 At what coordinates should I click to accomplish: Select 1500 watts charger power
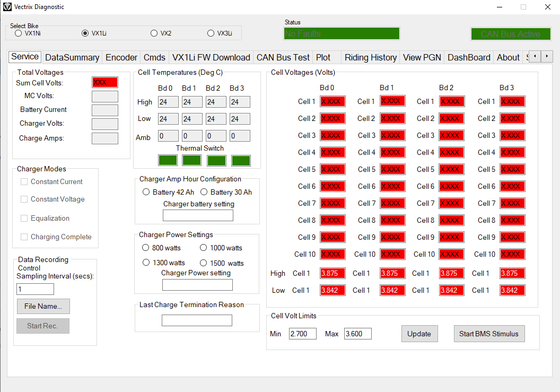tap(204, 263)
